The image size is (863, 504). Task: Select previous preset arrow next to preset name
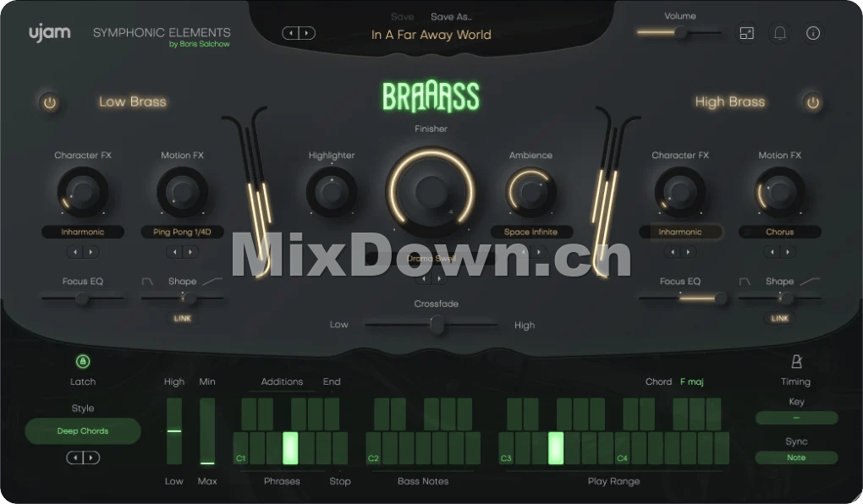click(x=290, y=33)
